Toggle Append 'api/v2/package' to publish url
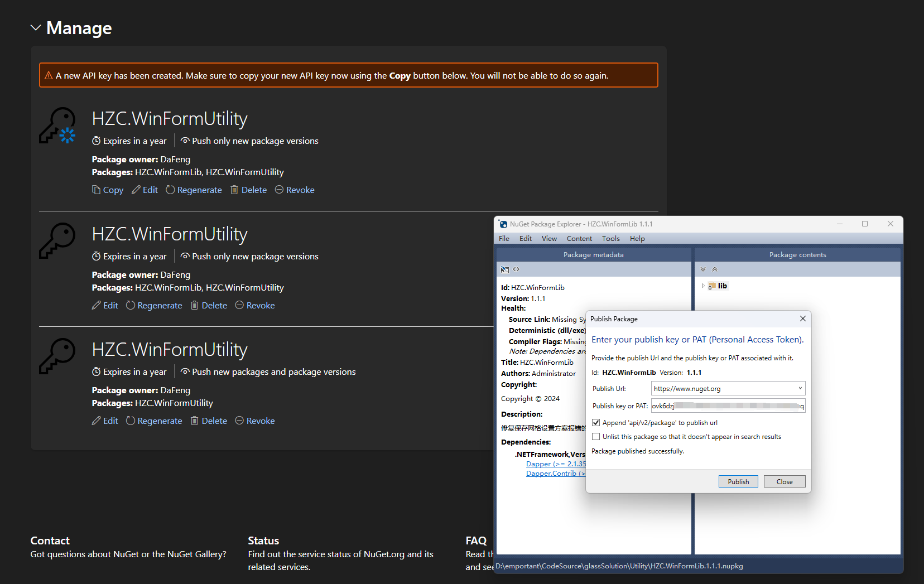The height and width of the screenshot is (584, 924). coord(596,423)
